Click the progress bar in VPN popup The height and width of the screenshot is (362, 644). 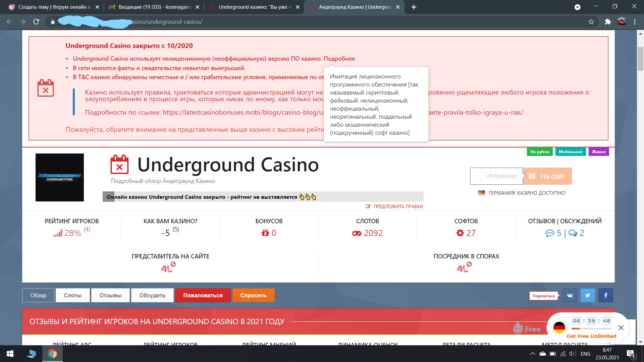point(591,328)
